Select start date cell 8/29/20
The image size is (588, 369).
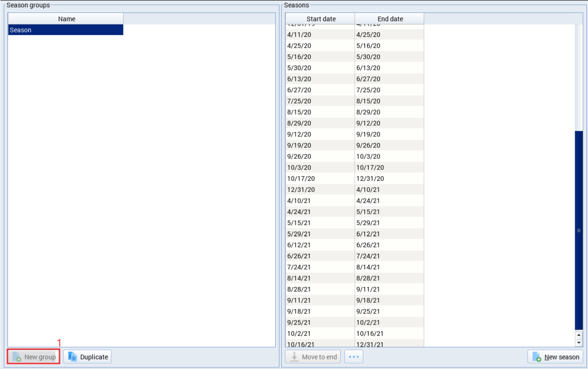pyautogui.click(x=320, y=123)
